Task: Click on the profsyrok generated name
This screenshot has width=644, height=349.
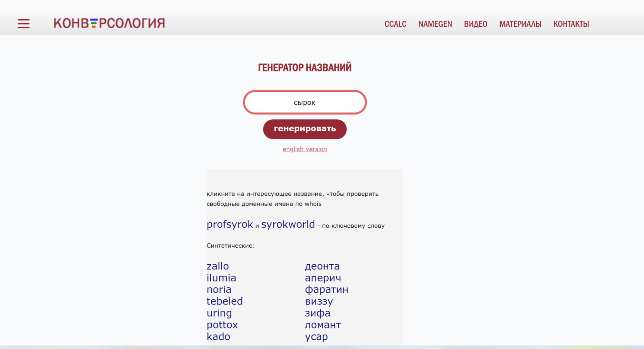Action: click(230, 224)
